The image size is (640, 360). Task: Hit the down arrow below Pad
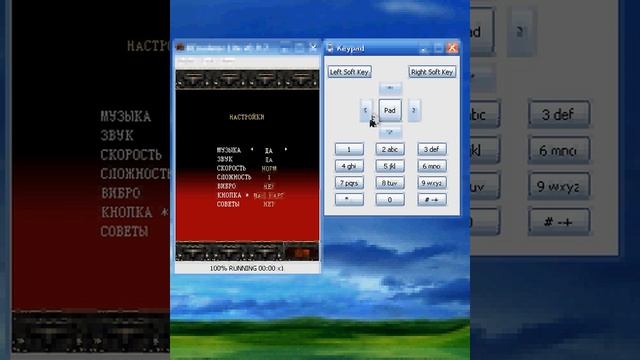coord(390,132)
